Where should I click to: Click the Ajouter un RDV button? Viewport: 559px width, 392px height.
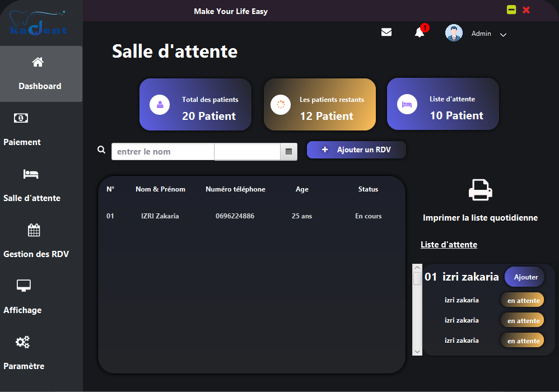(356, 150)
